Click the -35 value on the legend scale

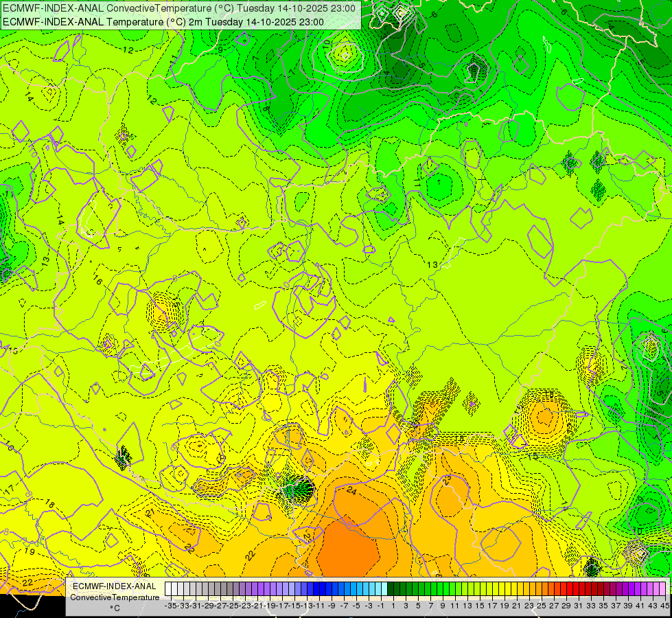pos(170,606)
